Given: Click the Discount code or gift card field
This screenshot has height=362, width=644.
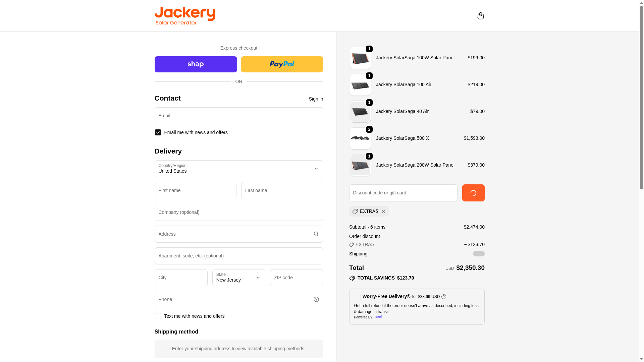Looking at the screenshot, I should coord(403,193).
